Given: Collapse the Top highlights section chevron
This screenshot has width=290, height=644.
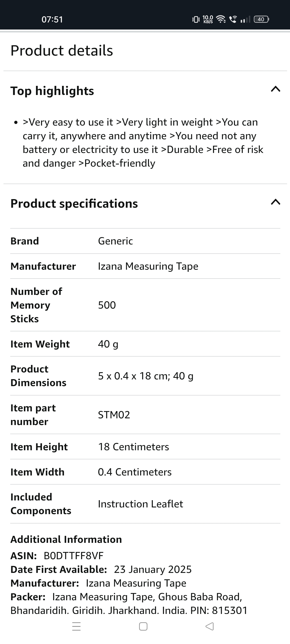Looking at the screenshot, I should click(275, 89).
